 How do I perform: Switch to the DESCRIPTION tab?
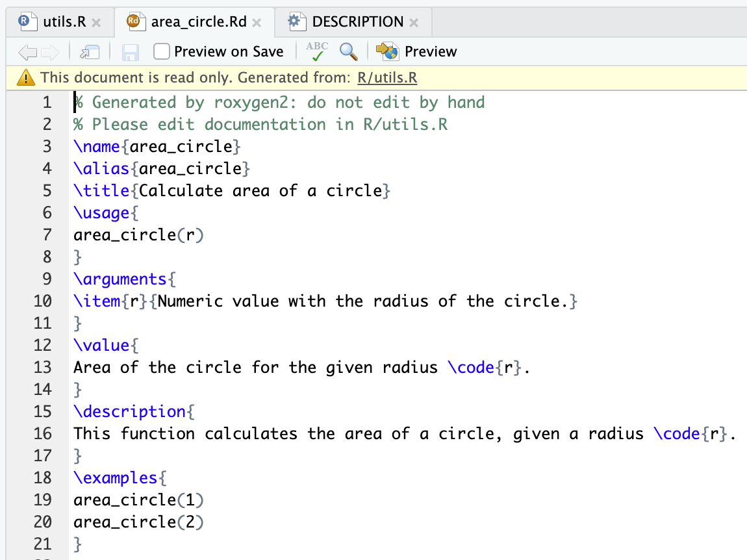click(357, 22)
